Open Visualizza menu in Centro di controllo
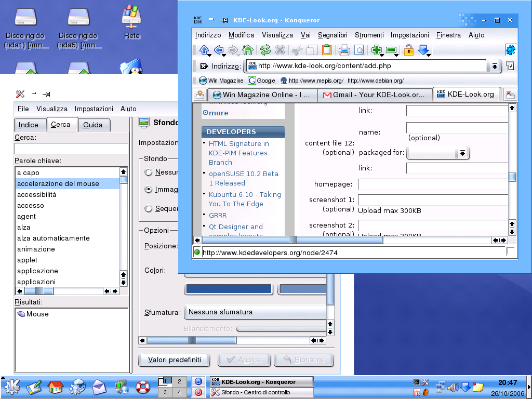 tap(52, 109)
